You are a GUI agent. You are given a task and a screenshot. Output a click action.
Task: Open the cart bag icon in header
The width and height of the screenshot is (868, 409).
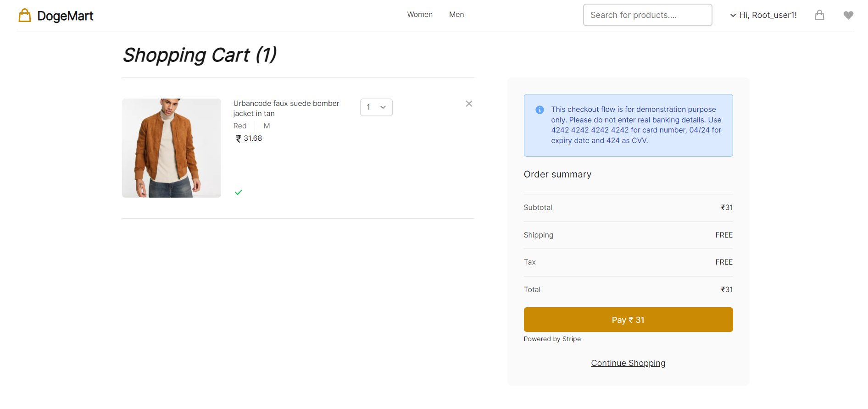tap(819, 15)
